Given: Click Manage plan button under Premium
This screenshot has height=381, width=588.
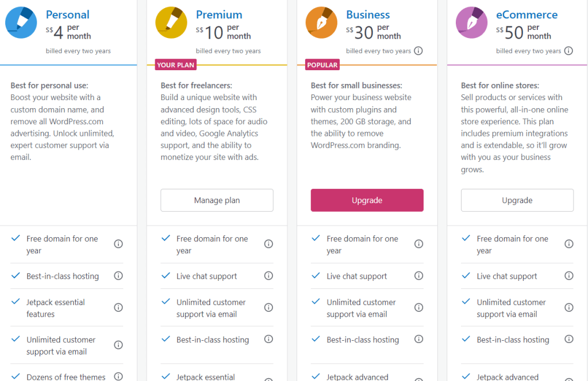Looking at the screenshot, I should [x=217, y=200].
